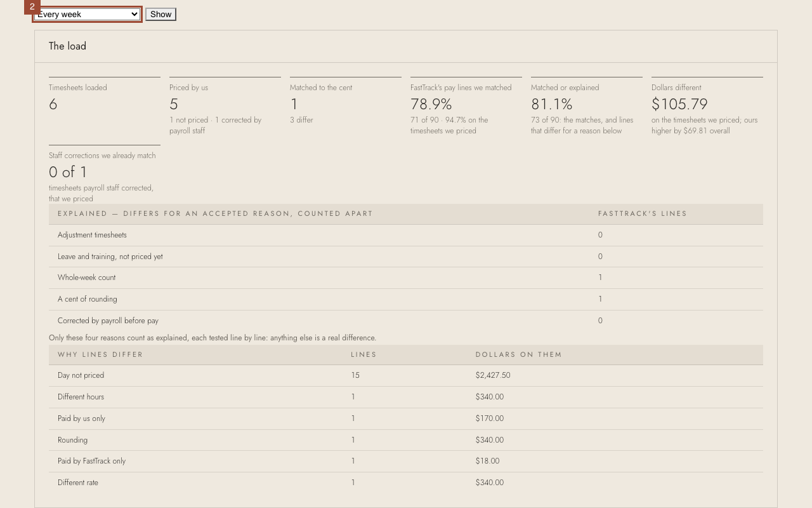Screen dimensions: 812x508
Task: Click the 'Dollars on them' column header
Action: [519, 354]
